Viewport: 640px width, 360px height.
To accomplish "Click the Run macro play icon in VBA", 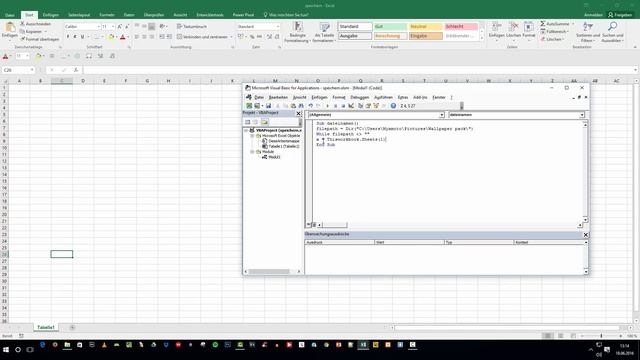I will 327,106.
